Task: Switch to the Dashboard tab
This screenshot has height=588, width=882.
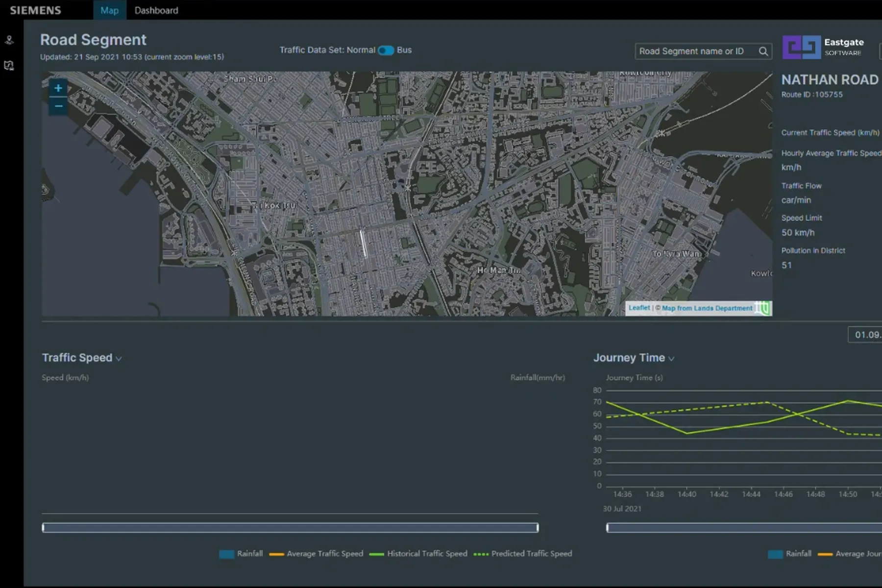Action: pyautogui.click(x=156, y=10)
